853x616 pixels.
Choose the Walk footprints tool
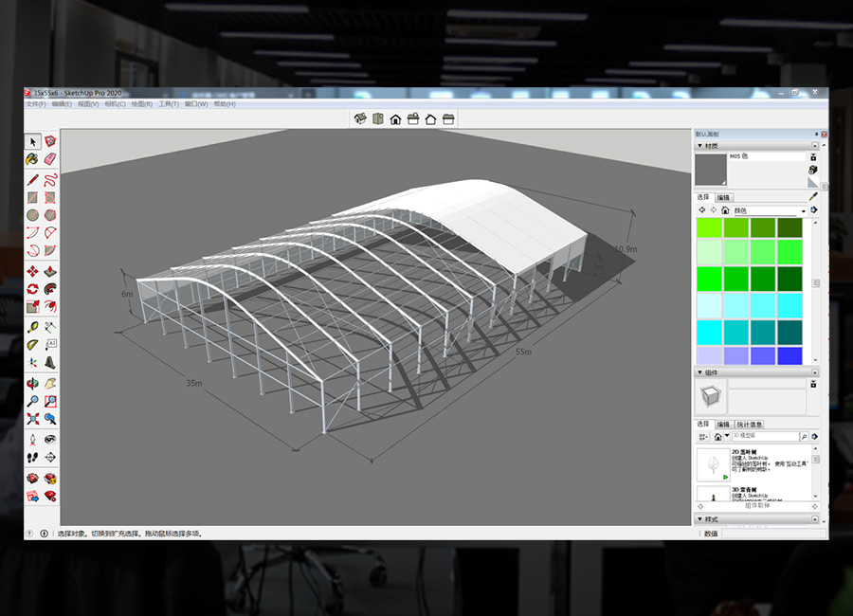pos(32,457)
